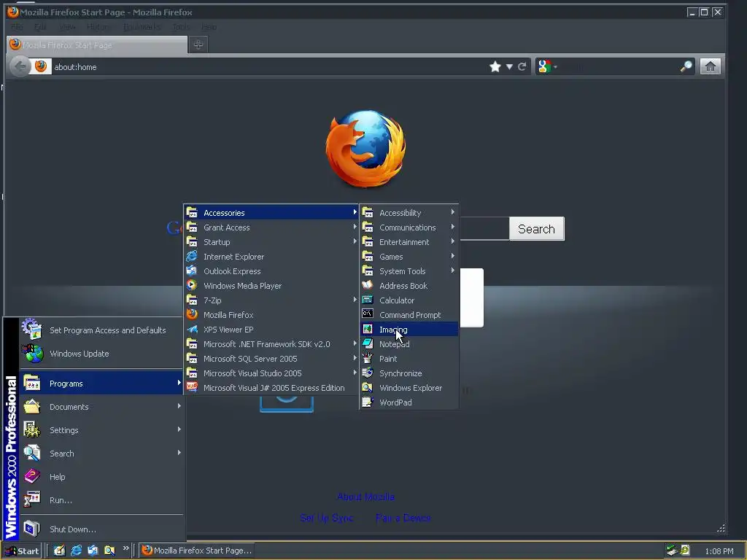Click the Synchronize icon
The image size is (747, 560).
(x=368, y=373)
